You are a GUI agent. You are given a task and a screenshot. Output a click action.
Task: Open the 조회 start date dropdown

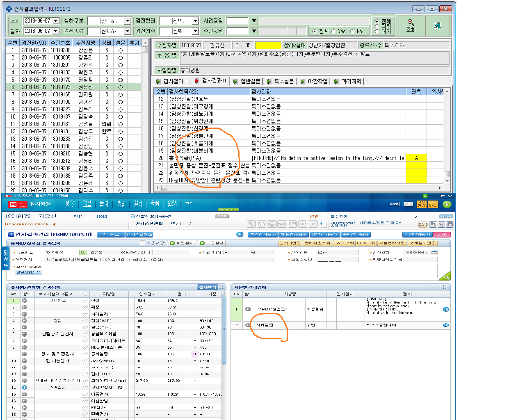pos(56,21)
